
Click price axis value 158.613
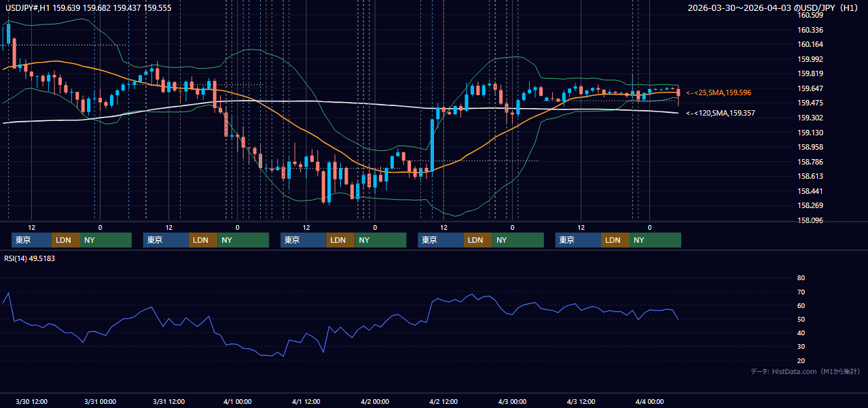(x=810, y=176)
